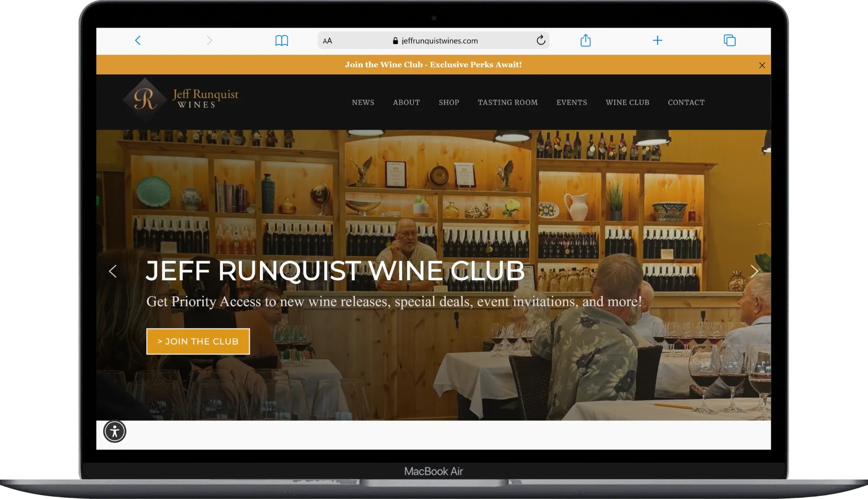Go back using the Safari back arrow
Image resolution: width=868 pixels, height=499 pixels.
(138, 40)
